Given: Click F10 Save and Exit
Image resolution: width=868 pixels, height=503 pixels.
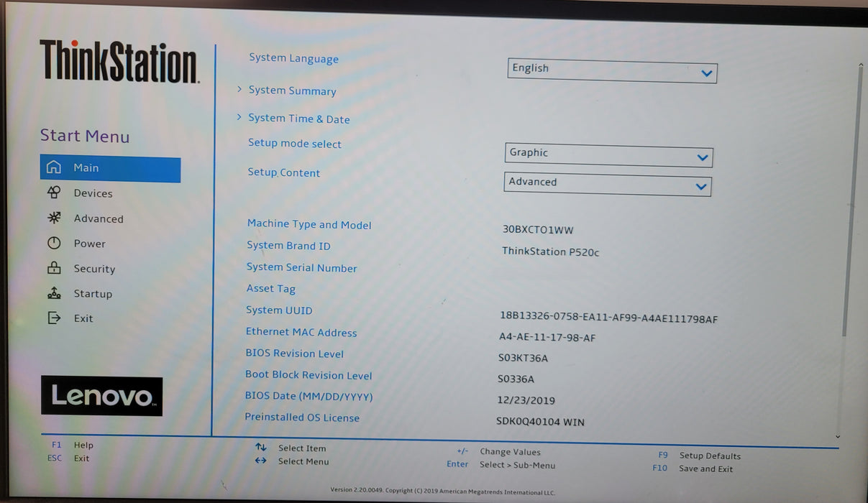Looking at the screenshot, I should [693, 469].
